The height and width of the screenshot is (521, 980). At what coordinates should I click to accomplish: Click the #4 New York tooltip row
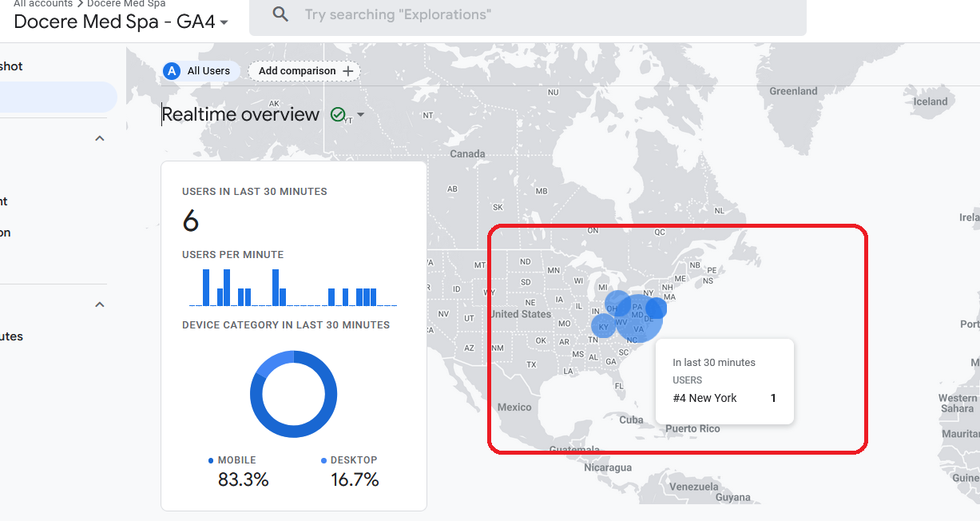[724, 398]
